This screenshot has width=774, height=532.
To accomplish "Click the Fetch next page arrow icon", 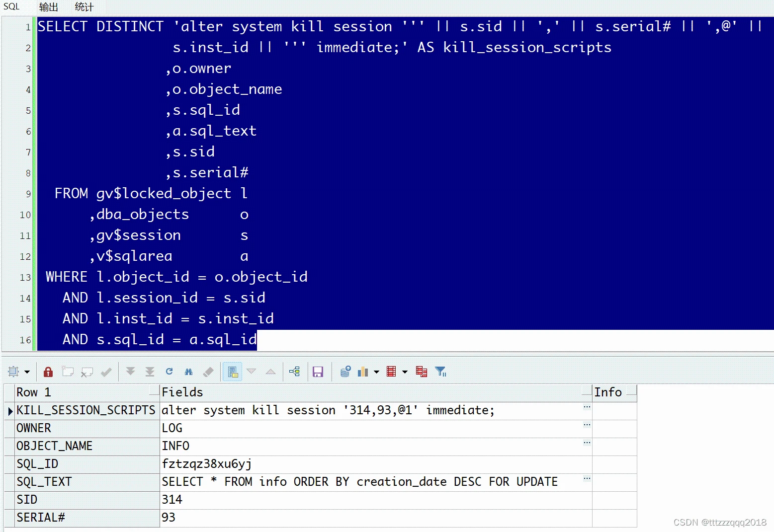I will [x=131, y=372].
